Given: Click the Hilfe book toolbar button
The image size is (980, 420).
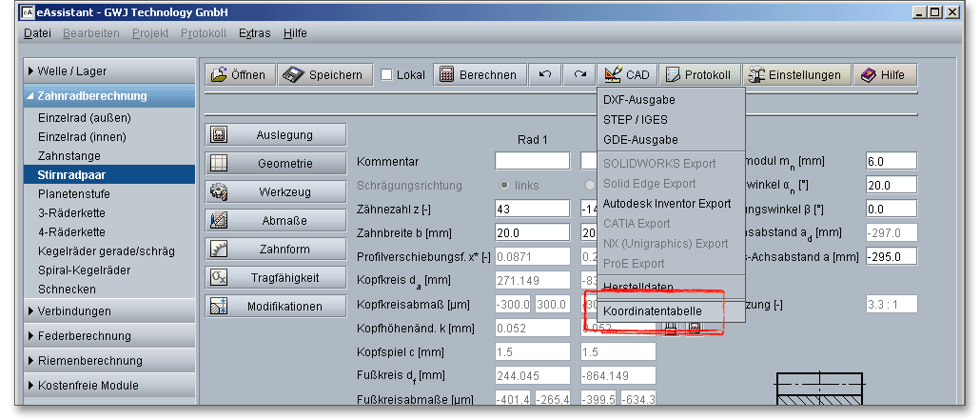Looking at the screenshot, I should pyautogui.click(x=883, y=75).
